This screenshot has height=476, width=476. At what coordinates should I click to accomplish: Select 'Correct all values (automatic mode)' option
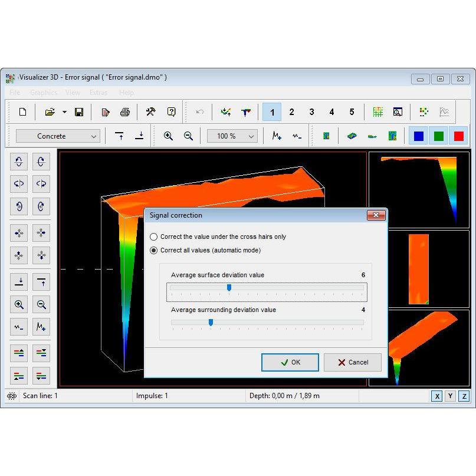tap(154, 251)
